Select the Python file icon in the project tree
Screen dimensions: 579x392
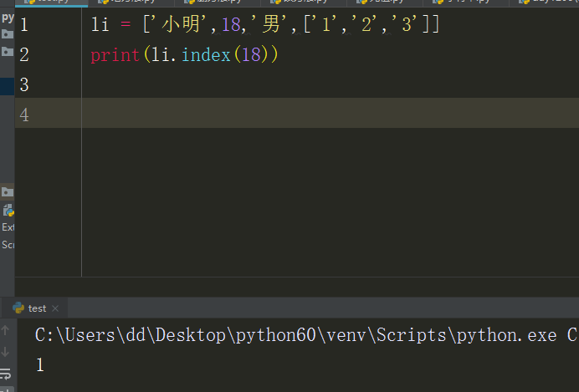[8, 210]
